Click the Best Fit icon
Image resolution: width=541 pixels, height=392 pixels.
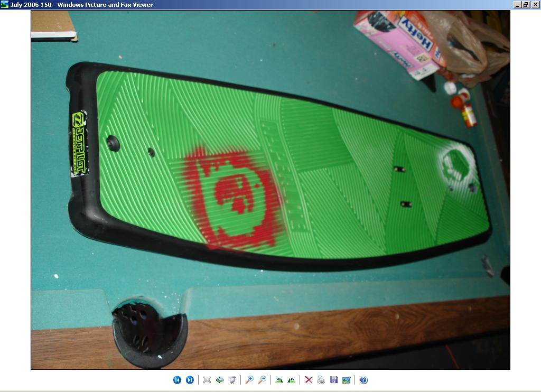pyautogui.click(x=207, y=380)
